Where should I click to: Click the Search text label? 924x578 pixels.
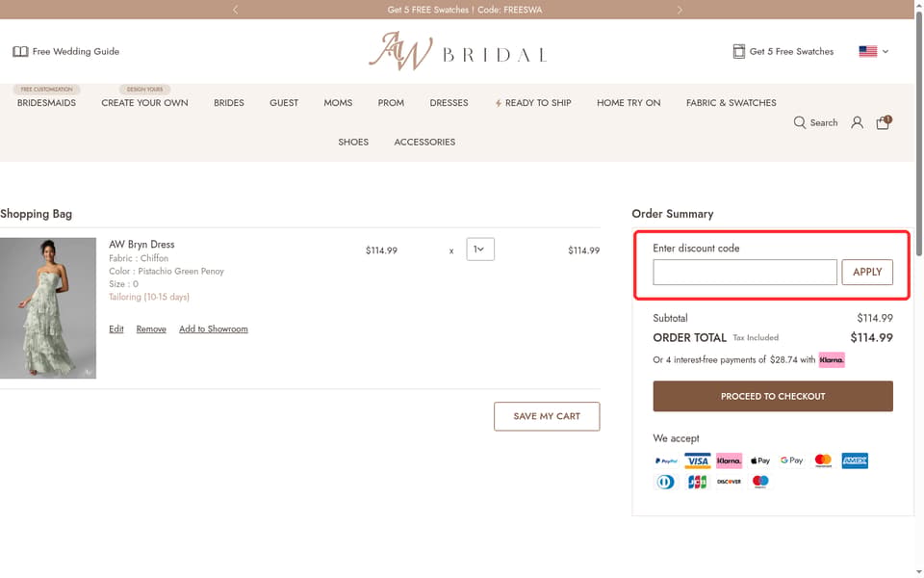click(x=823, y=122)
